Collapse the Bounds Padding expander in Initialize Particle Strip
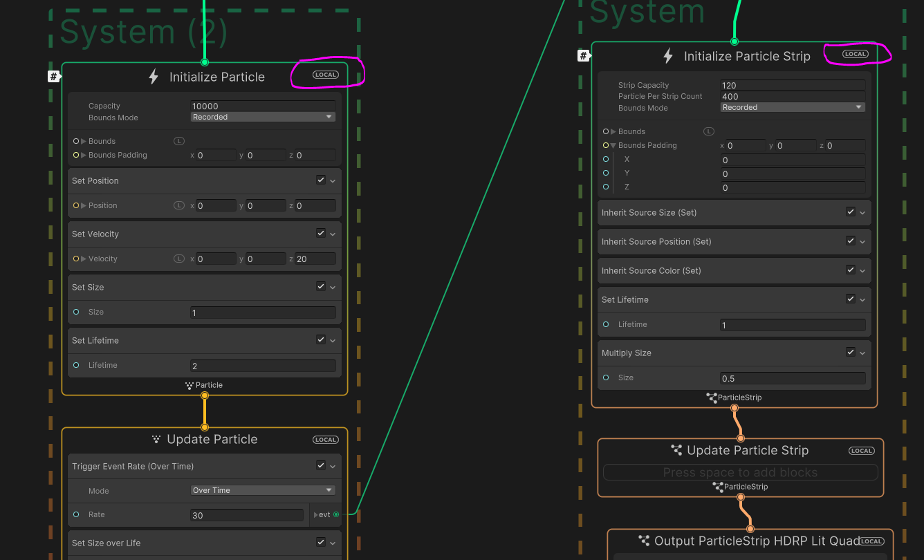Screen dimensions: 924x560 pyautogui.click(x=614, y=145)
